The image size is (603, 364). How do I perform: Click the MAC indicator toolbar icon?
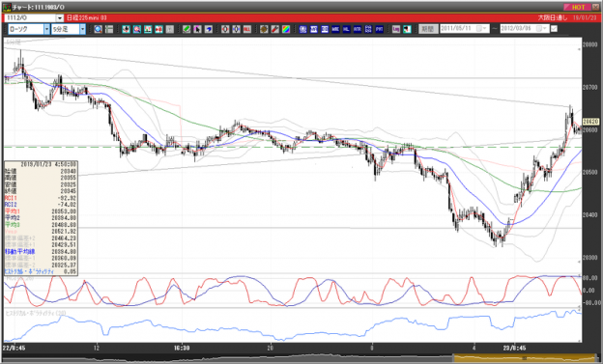coord(335,29)
